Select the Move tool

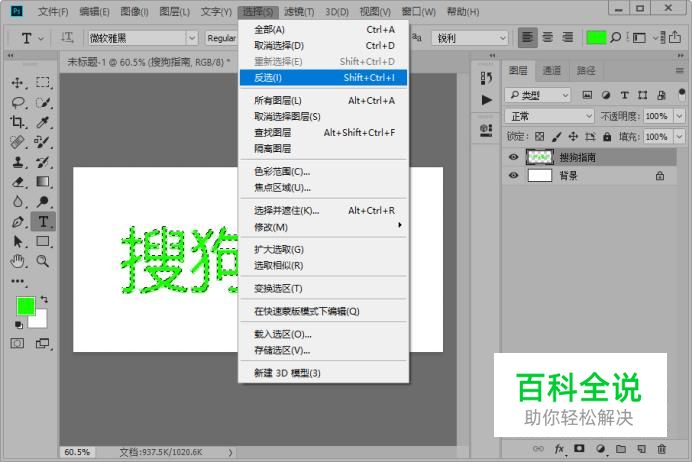tap(18, 83)
